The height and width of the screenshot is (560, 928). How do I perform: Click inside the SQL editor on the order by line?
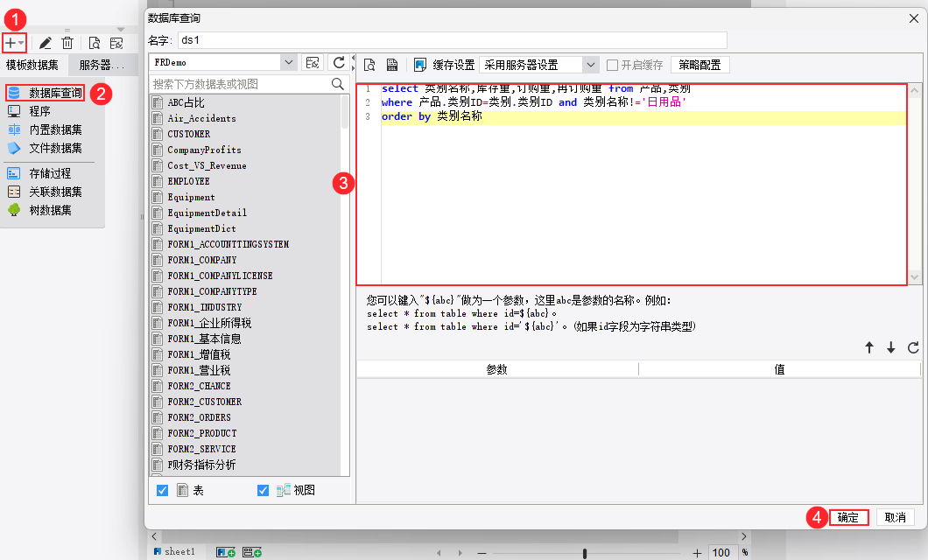tap(643, 116)
